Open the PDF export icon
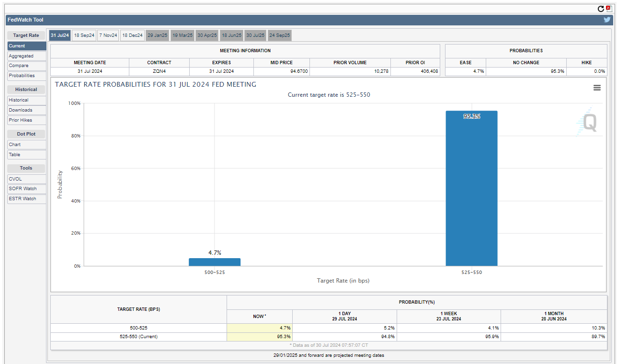Image resolution: width=617 pixels, height=364 pixels. click(608, 9)
